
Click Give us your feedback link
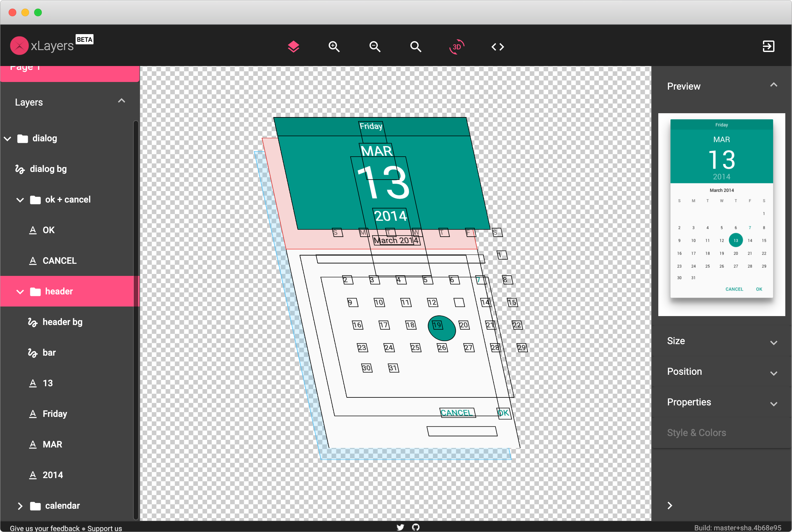pos(44,528)
